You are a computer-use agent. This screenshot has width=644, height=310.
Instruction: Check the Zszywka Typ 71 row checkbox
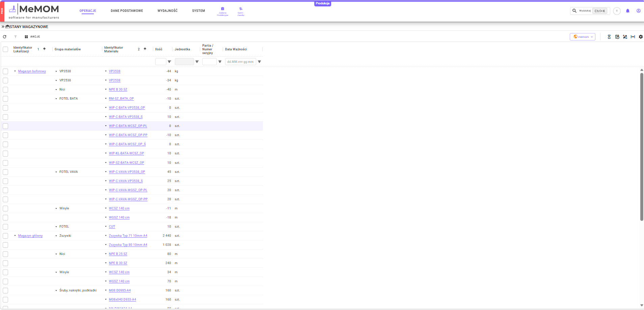click(5, 236)
